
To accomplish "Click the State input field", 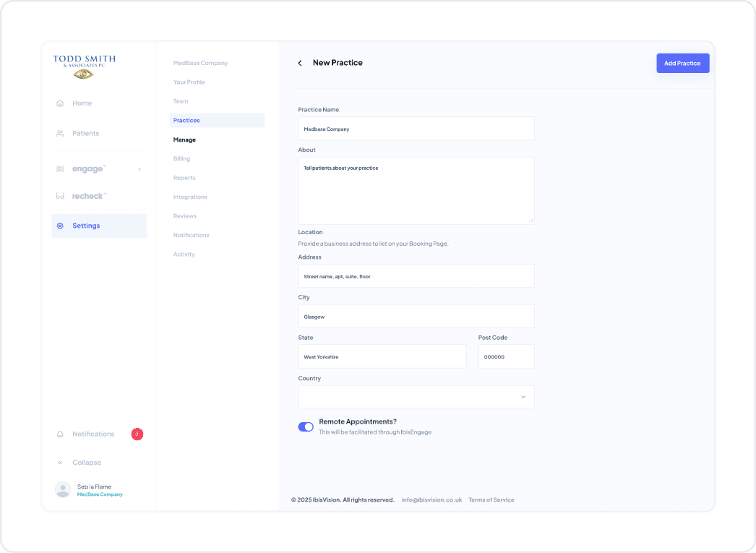I will (x=382, y=357).
